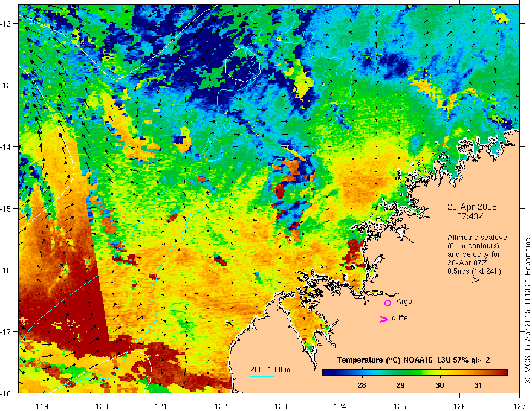
Task: Click the latitude label '-12'
Action: (x=7, y=24)
